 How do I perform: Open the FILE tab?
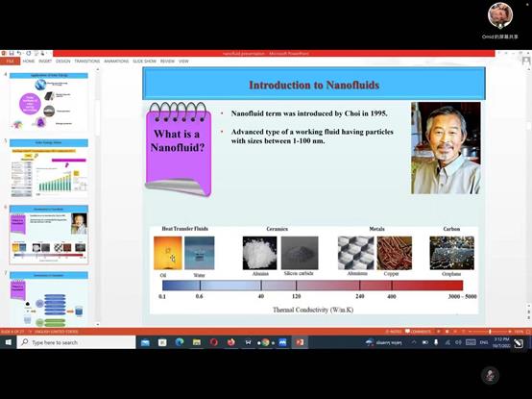[x=11, y=62]
